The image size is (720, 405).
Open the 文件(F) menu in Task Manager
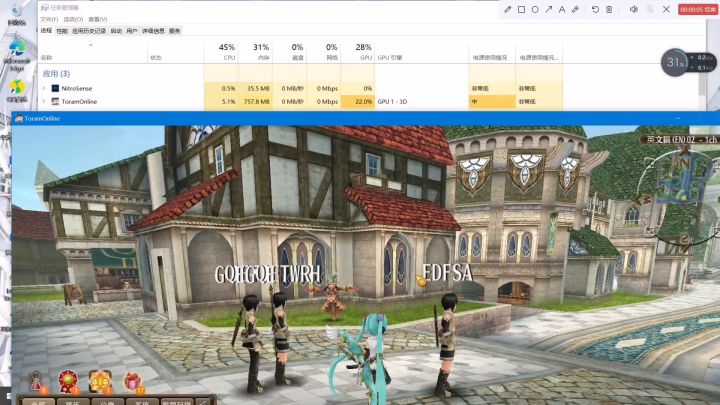pyautogui.click(x=49, y=19)
